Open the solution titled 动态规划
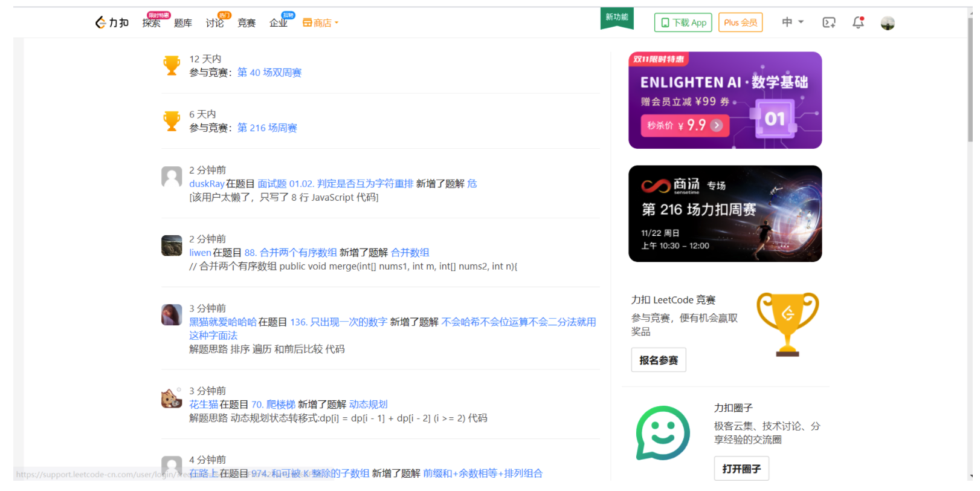The image size is (980, 491). [x=369, y=405]
